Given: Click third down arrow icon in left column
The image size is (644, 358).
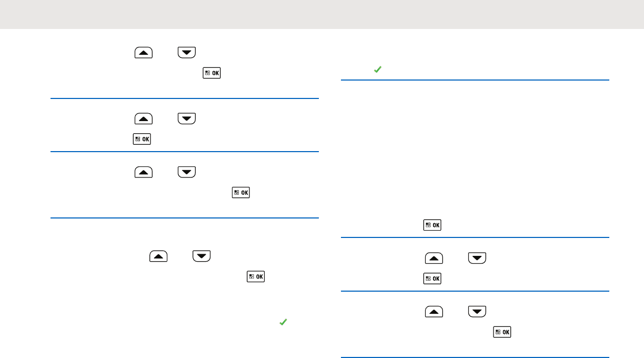Looking at the screenshot, I should click(x=187, y=172).
